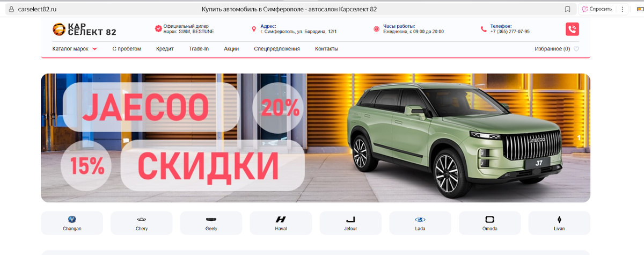Open the Кредит page
Screen dimensions: 644x255
165,49
